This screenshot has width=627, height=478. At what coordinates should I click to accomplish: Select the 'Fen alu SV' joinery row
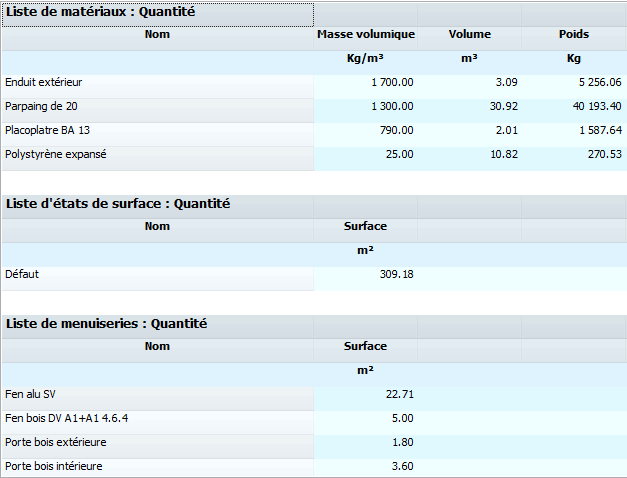[x=158, y=398]
